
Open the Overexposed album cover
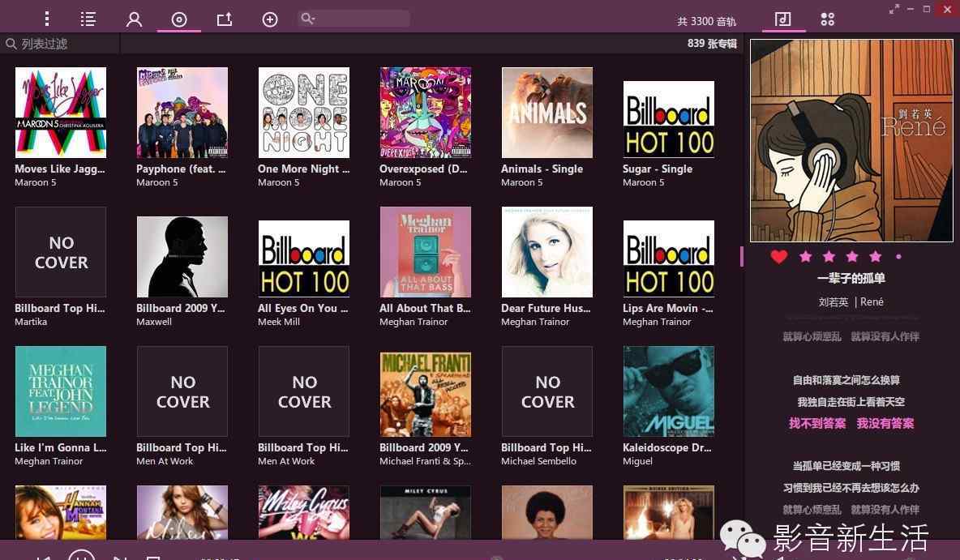(426, 113)
